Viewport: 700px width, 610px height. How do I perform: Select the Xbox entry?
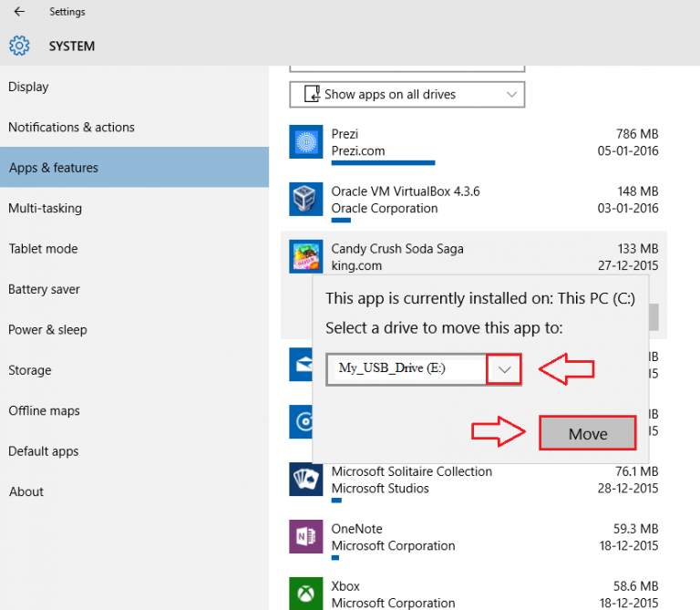click(345, 586)
